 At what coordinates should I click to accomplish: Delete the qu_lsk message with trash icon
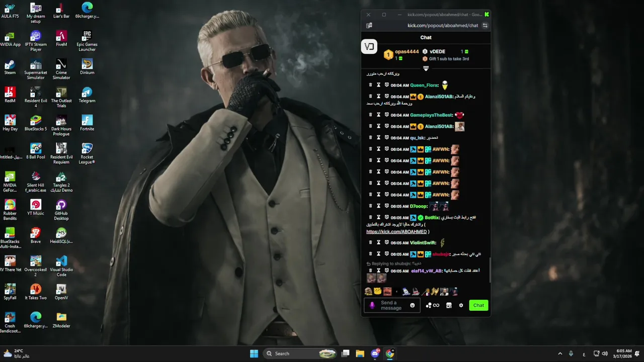(371, 138)
